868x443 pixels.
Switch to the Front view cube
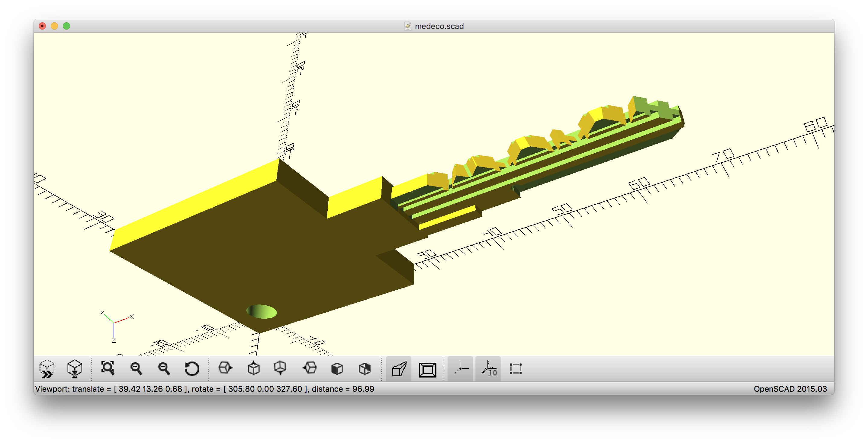pyautogui.click(x=337, y=369)
